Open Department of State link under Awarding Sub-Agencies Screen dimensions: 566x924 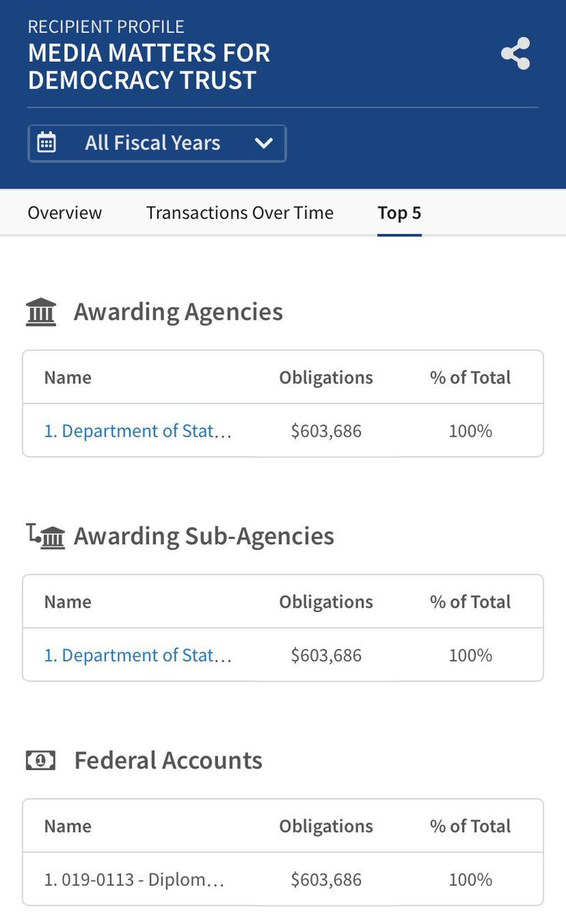138,655
